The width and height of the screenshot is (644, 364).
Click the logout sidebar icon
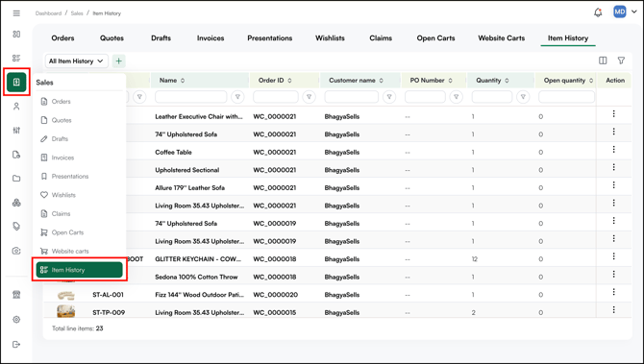(16, 344)
